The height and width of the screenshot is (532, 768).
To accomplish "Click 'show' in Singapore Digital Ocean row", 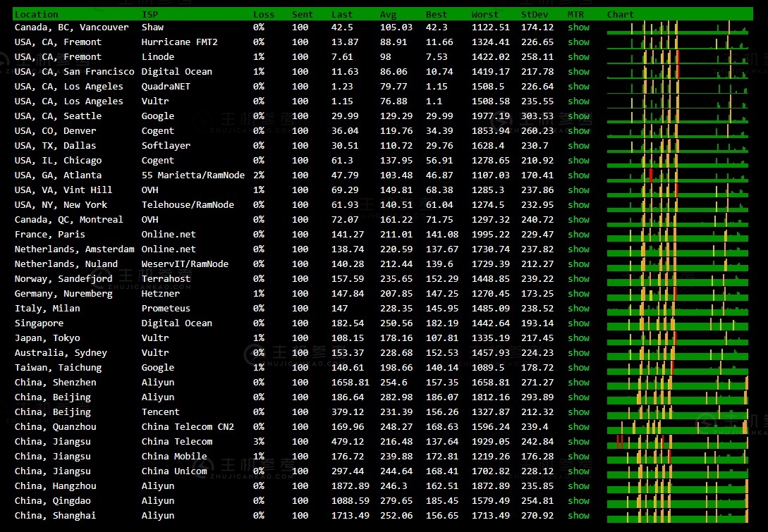I will 578,323.
